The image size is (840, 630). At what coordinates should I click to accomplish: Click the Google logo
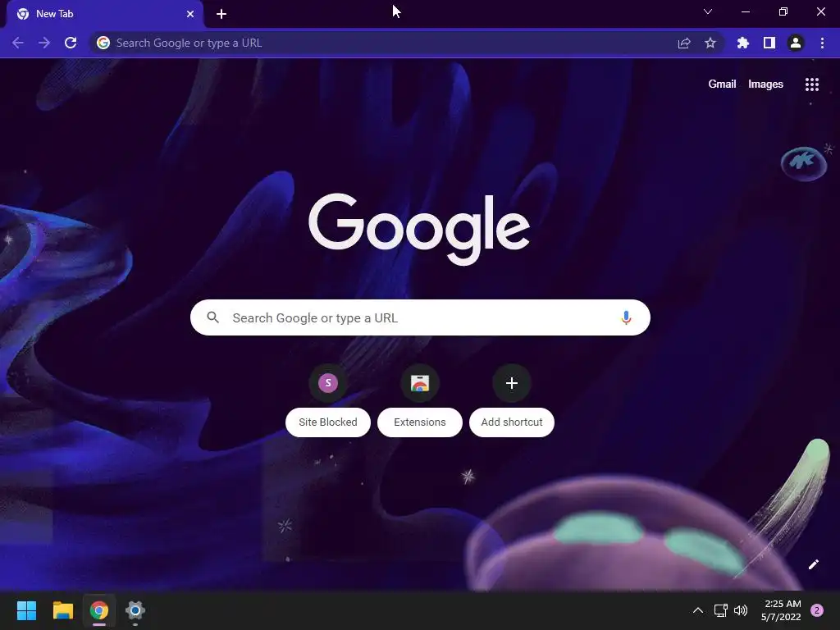click(x=419, y=229)
